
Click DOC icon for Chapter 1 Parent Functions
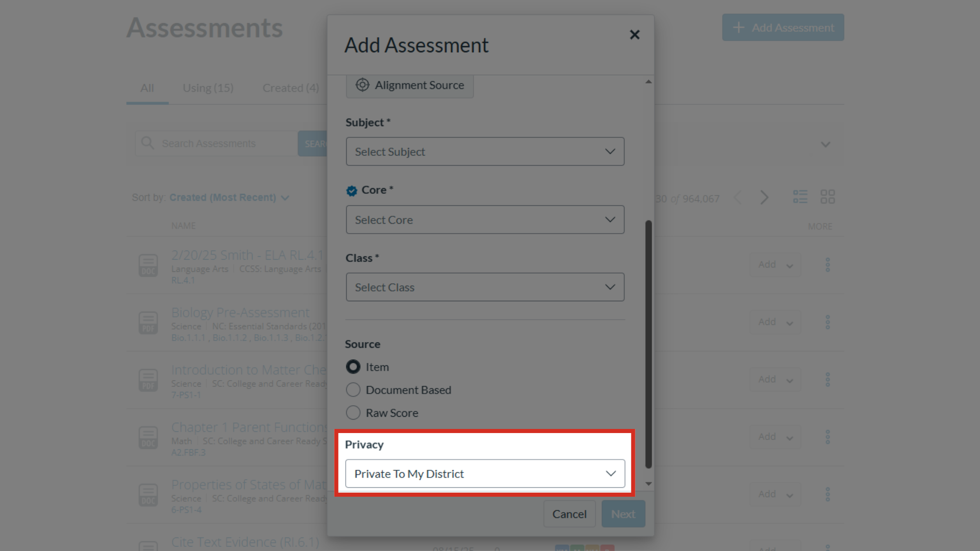pyautogui.click(x=148, y=438)
